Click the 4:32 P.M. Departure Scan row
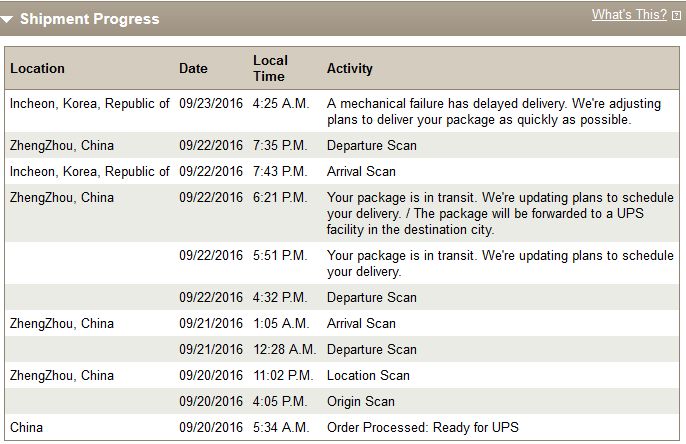Screen dimensions: 686x444 371,298
